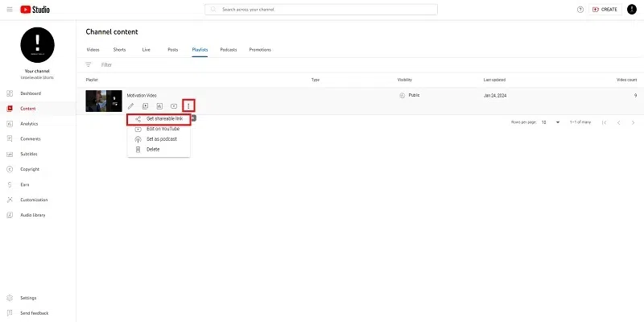Viewport: 644px width, 322px height.
Task: Click the Jan 24, 2024 date cell
Action: (x=495, y=95)
